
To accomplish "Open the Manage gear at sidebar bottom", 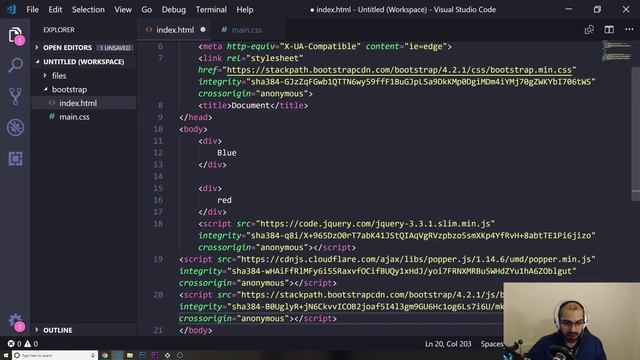I will pos(15,322).
